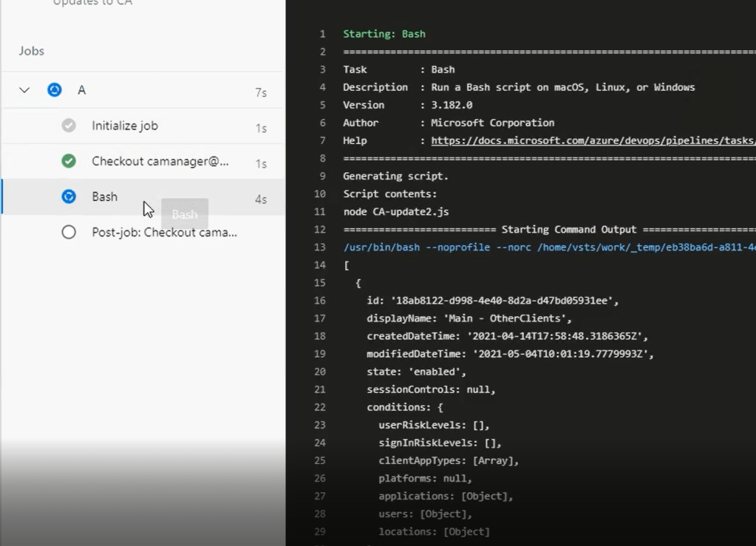The height and width of the screenshot is (546, 756).
Task: Click the green 'Starting: Bash' log line
Action: 384,34
